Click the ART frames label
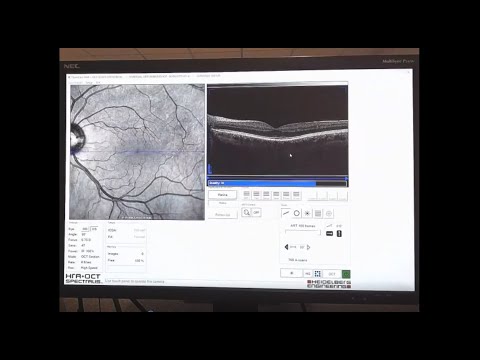The height and width of the screenshot is (360, 480). click(303, 226)
